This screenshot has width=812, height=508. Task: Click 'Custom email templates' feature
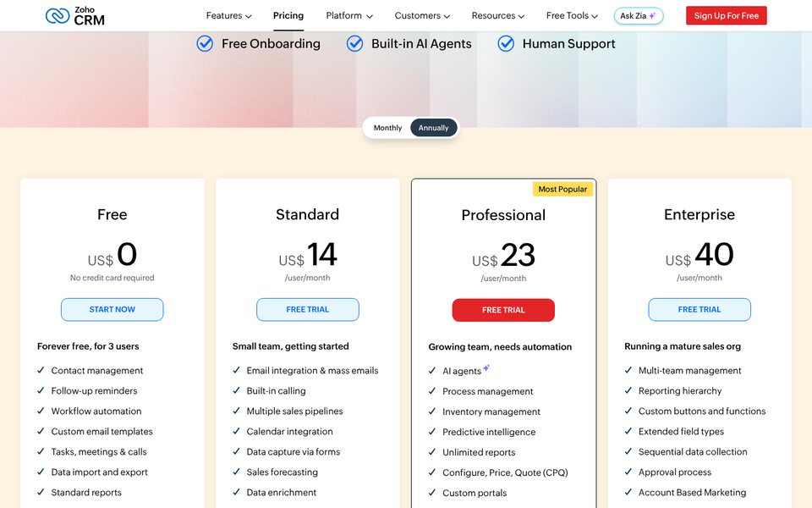click(x=102, y=431)
